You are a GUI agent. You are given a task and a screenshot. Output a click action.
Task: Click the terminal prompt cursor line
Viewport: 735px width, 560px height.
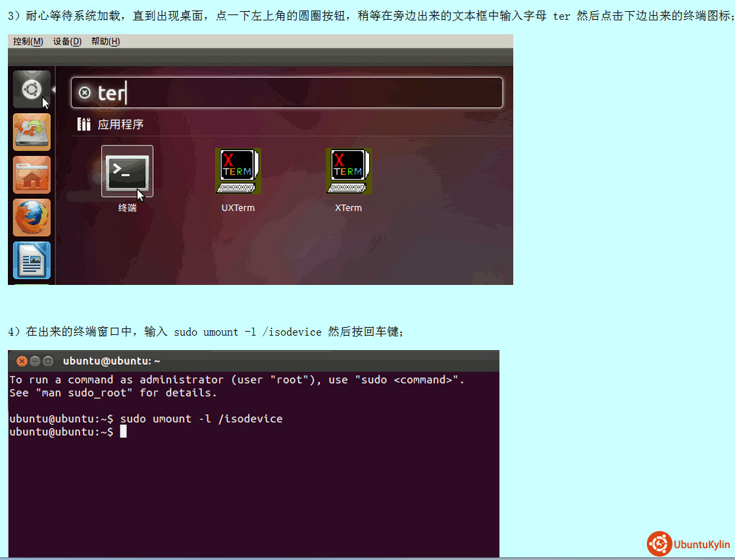pos(122,432)
